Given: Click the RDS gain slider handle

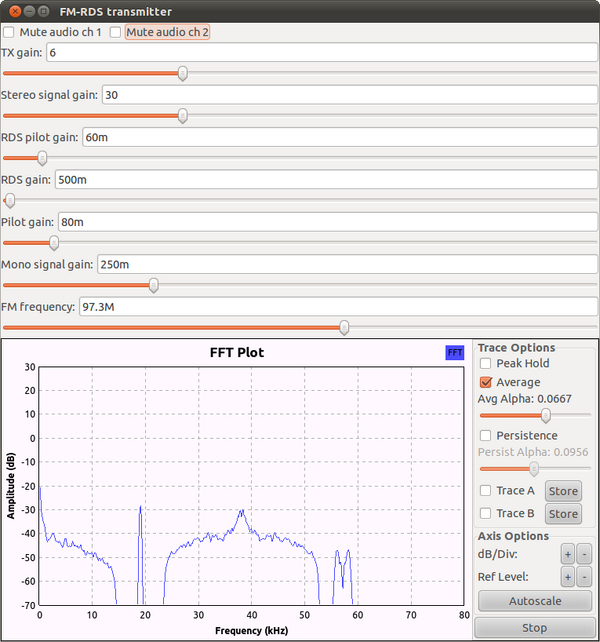Looking at the screenshot, I should 10,201.
